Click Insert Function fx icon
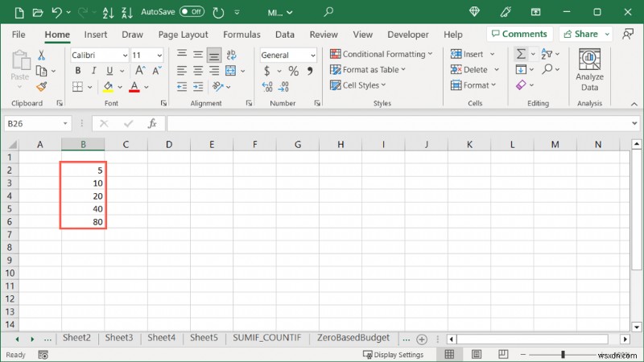Image resolution: width=644 pixels, height=362 pixels. 152,123
